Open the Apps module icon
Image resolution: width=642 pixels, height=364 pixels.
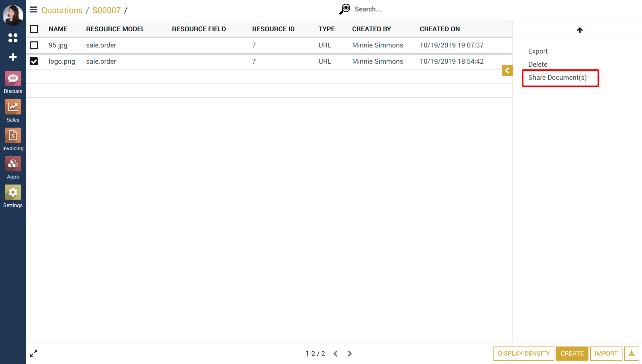tap(13, 164)
